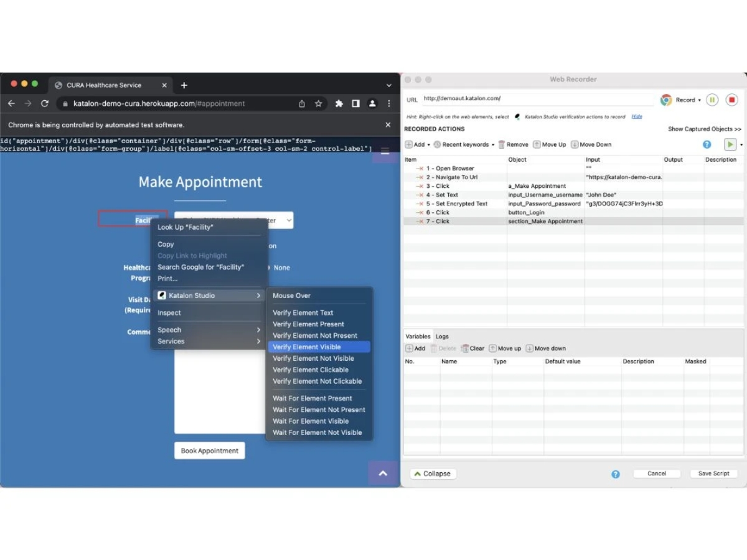747x560 pixels.
Task: Expand the Speech submenu
Action: point(209,330)
